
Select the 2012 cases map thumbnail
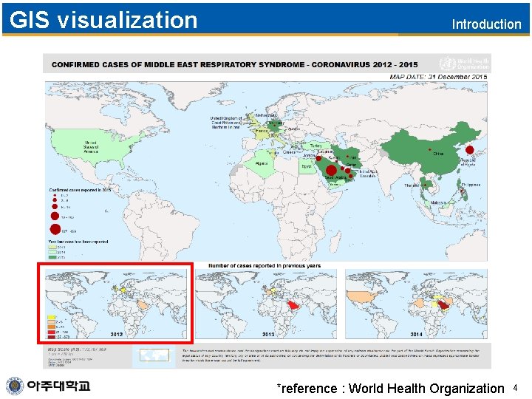point(116,304)
